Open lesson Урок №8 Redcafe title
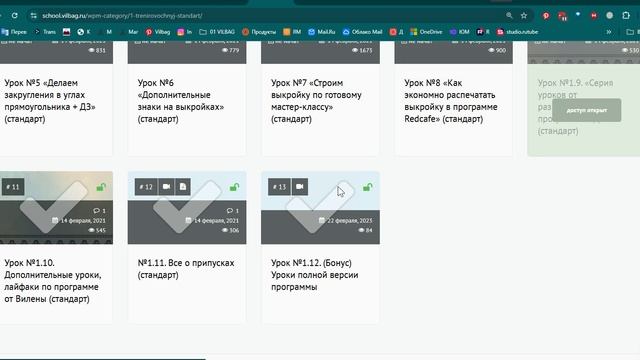 tap(451, 101)
